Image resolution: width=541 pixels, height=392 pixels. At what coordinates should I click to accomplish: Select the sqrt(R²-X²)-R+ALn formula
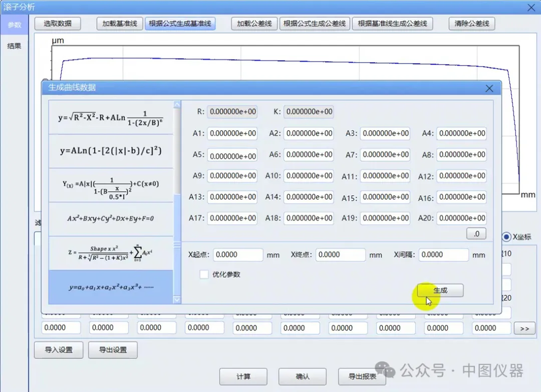[x=111, y=118]
